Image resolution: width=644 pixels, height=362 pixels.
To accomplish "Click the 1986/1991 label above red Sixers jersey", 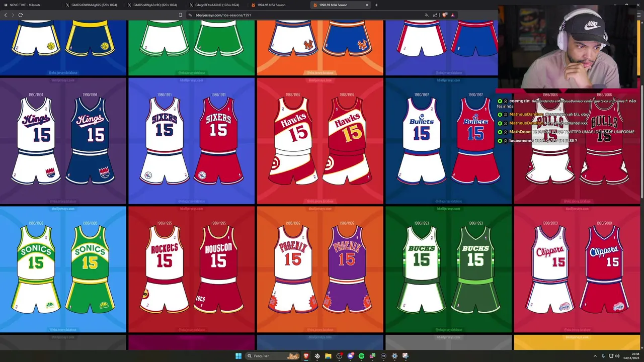I will (x=218, y=95).
